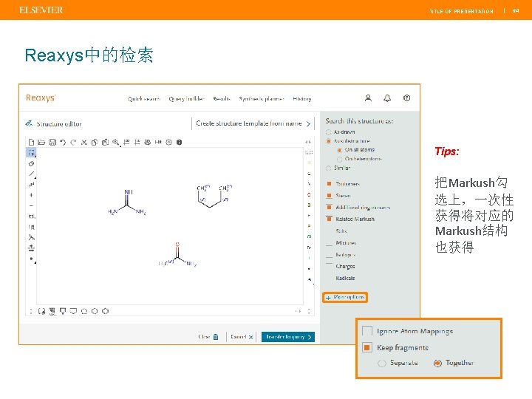Uncheck the Keep fragments checkbox
532x399 pixels.
(367, 347)
